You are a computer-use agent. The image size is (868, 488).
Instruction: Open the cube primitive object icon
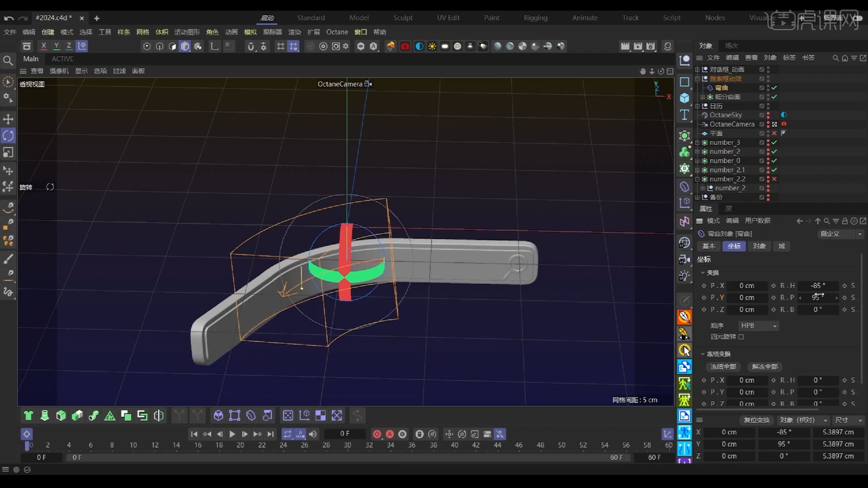[x=684, y=98]
